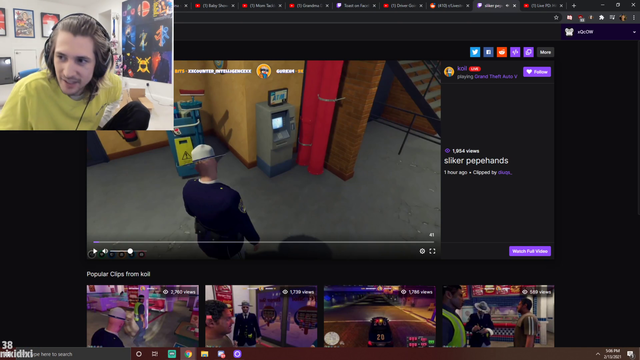The height and width of the screenshot is (360, 640).
Task: Open the purple circle app on taskbar
Action: click(237, 354)
